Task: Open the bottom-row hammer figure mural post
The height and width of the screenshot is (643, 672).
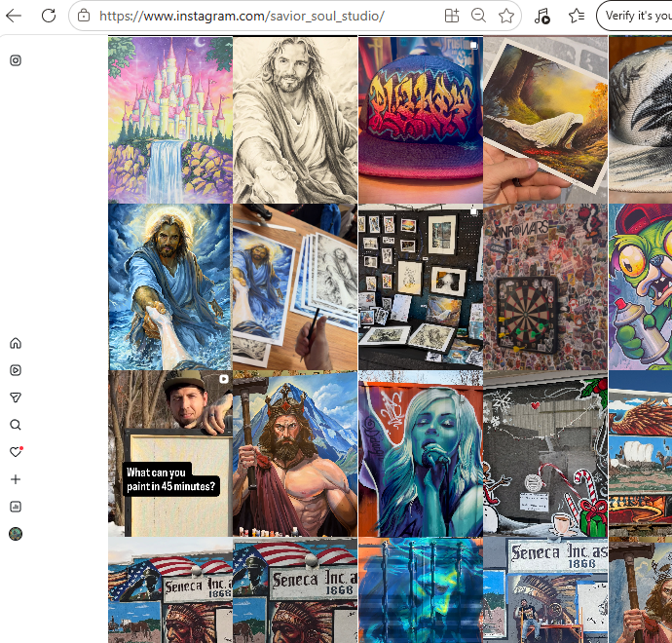Action: point(640,589)
